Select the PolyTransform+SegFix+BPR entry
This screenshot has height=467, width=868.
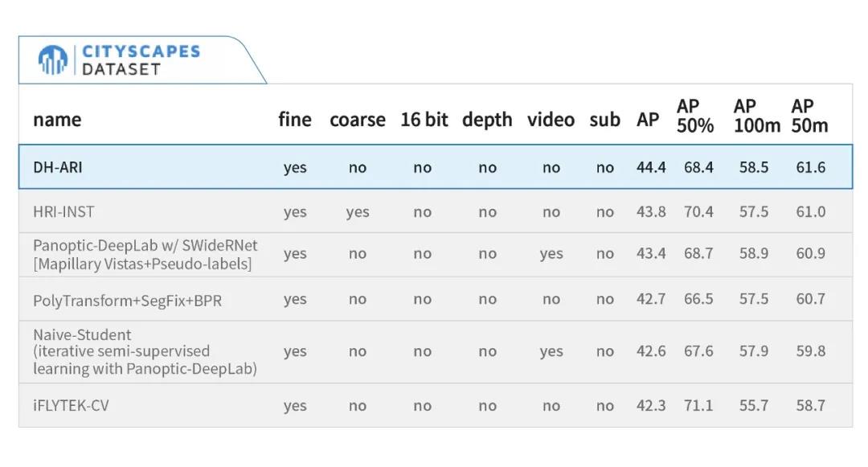tap(127, 301)
